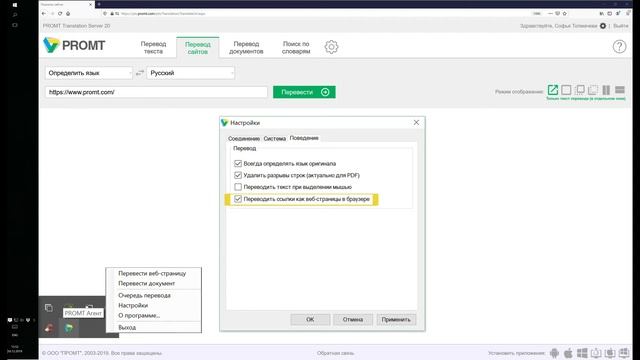
Task: Click the green Перевести button
Action: 304,92
